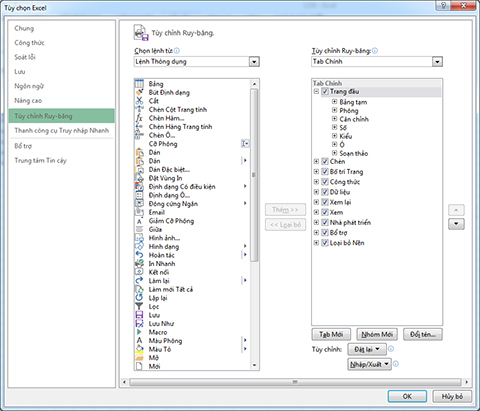
Task: Click the Tab Mới button
Action: point(331,334)
